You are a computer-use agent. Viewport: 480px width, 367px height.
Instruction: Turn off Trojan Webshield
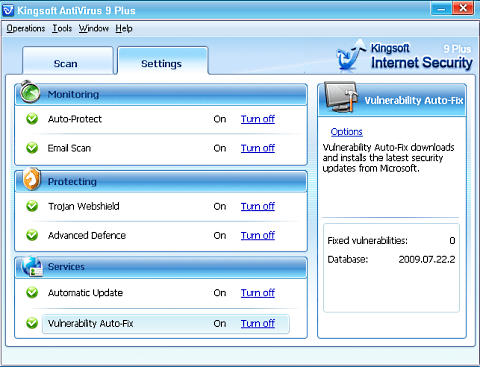point(258,206)
